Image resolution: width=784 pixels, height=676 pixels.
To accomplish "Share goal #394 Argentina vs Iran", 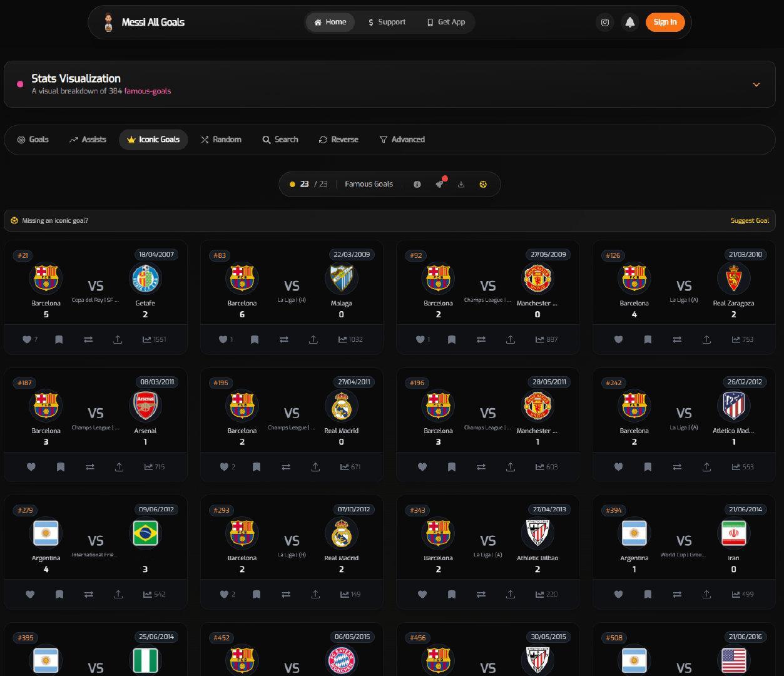I will (706, 594).
